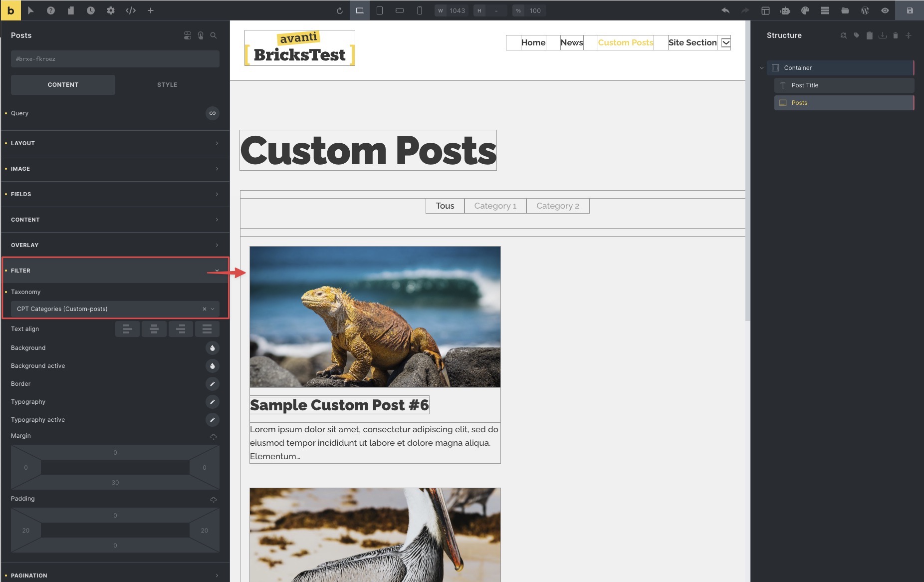Select justify text align option
The image size is (924, 582).
click(x=207, y=329)
